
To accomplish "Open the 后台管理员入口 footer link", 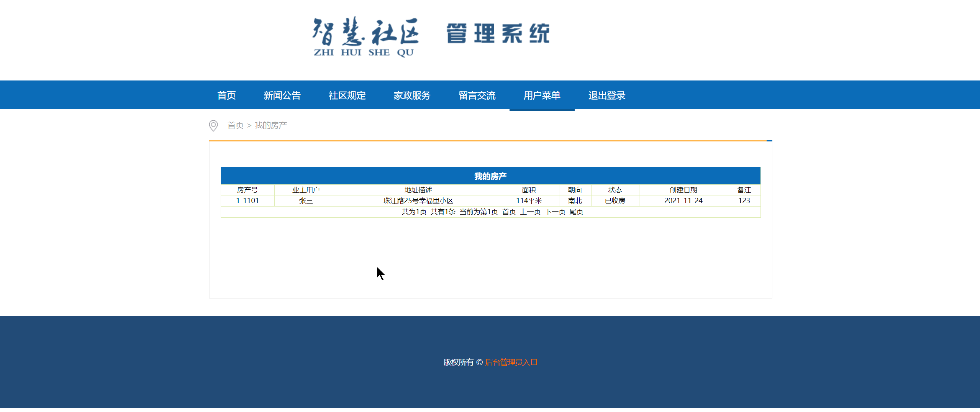I will tap(511, 362).
